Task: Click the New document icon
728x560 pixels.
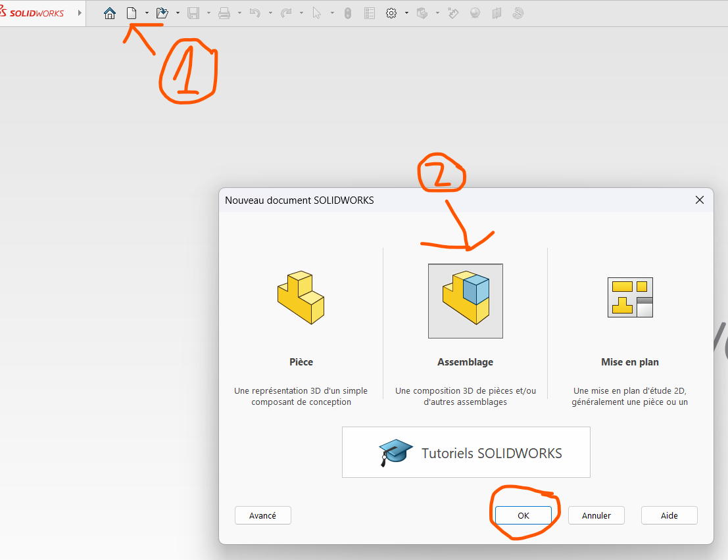Action: tap(132, 13)
